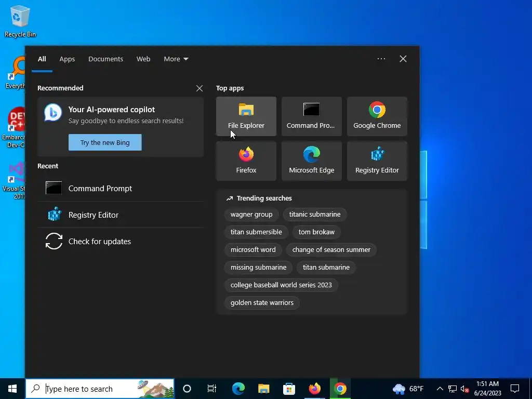
Task: Search trending term titan submersible
Action: (x=256, y=232)
